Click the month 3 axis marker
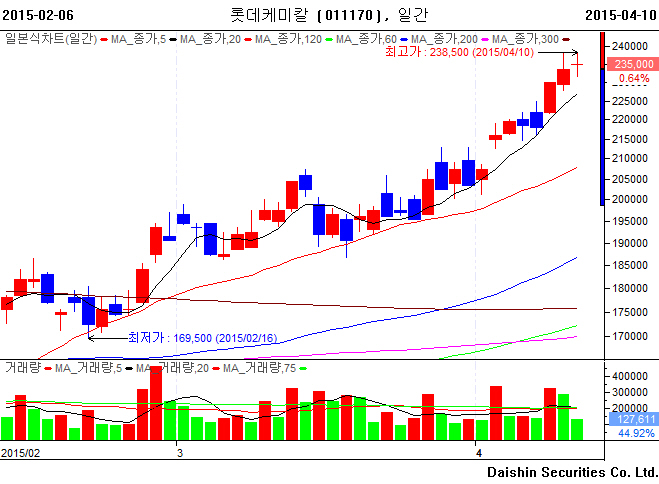Viewport: 659px width, 484px height. pyautogui.click(x=180, y=453)
